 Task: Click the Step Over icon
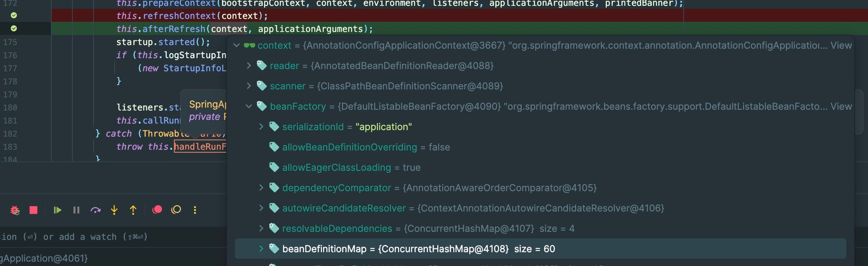95,210
